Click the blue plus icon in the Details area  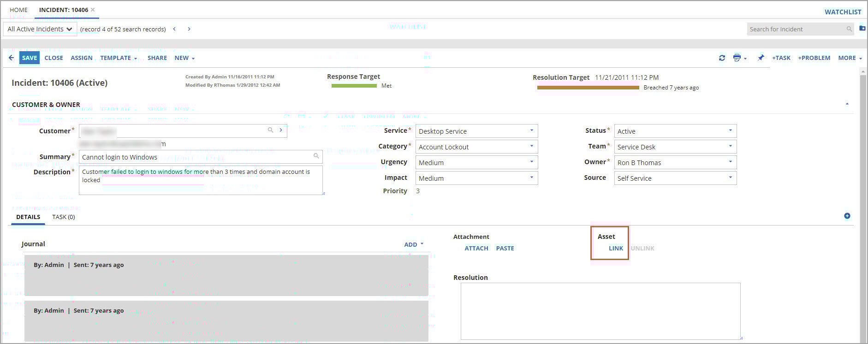click(x=847, y=216)
